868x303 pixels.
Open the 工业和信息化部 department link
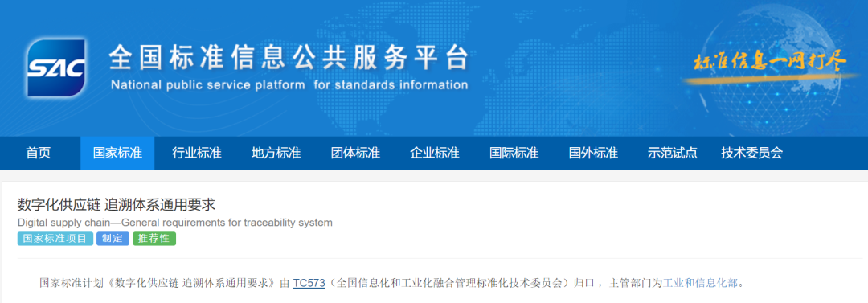click(x=700, y=282)
